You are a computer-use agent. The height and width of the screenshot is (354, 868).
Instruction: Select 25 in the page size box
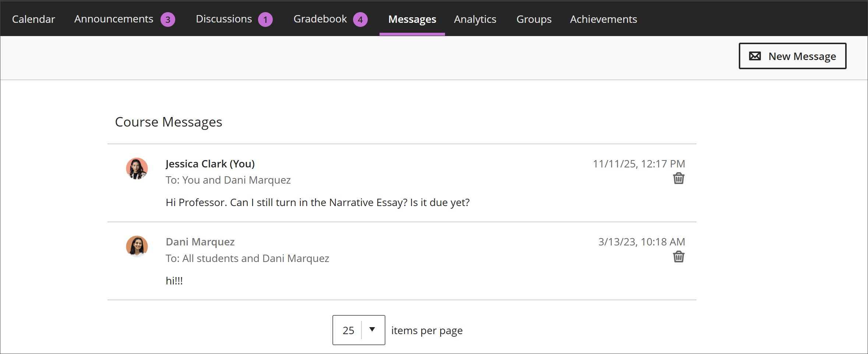click(x=347, y=330)
